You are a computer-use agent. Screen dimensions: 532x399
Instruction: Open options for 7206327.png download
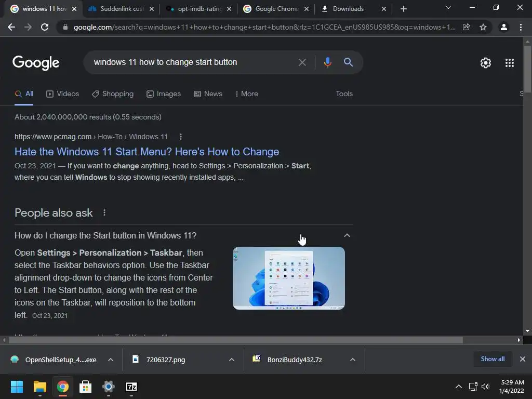(x=232, y=360)
